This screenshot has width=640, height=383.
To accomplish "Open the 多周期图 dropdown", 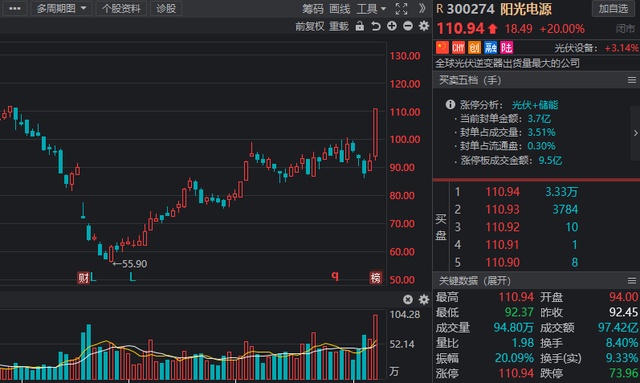I will [62, 9].
